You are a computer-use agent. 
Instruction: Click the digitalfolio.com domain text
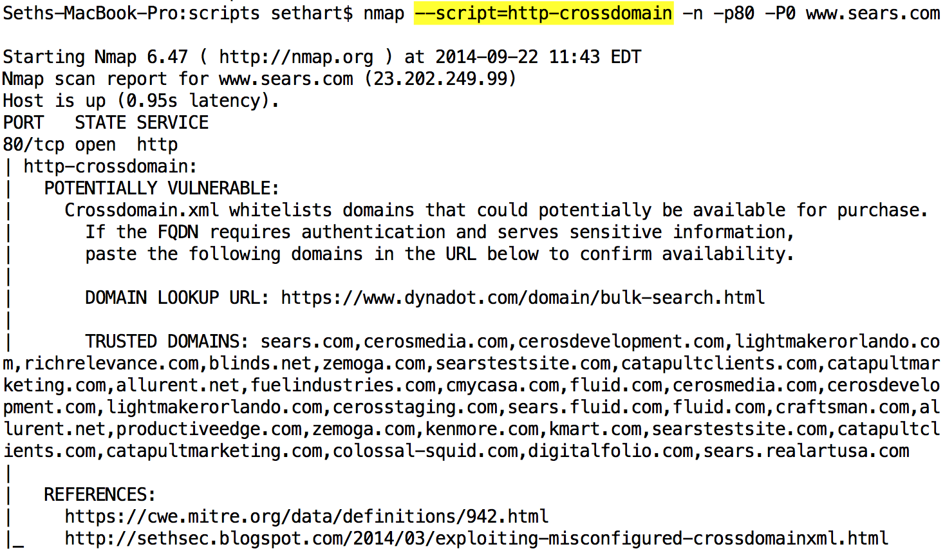click(x=610, y=451)
